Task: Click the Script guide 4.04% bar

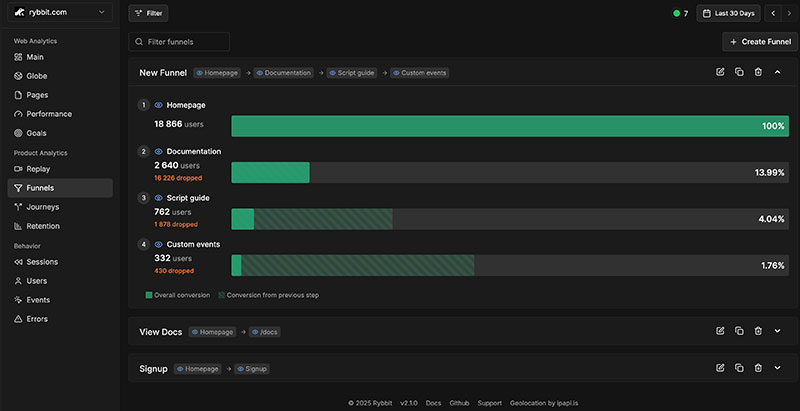Action: [510, 219]
